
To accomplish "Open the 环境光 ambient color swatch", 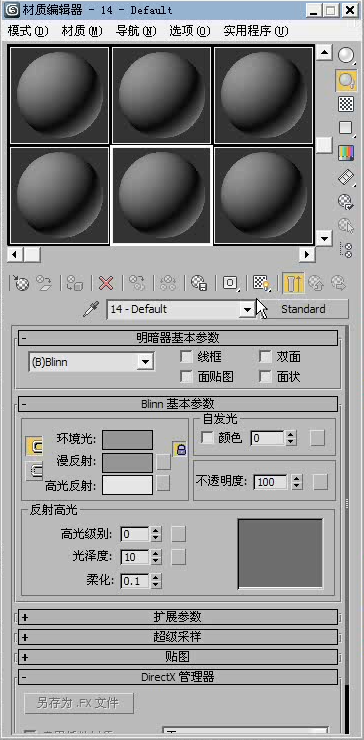I will click(127, 439).
